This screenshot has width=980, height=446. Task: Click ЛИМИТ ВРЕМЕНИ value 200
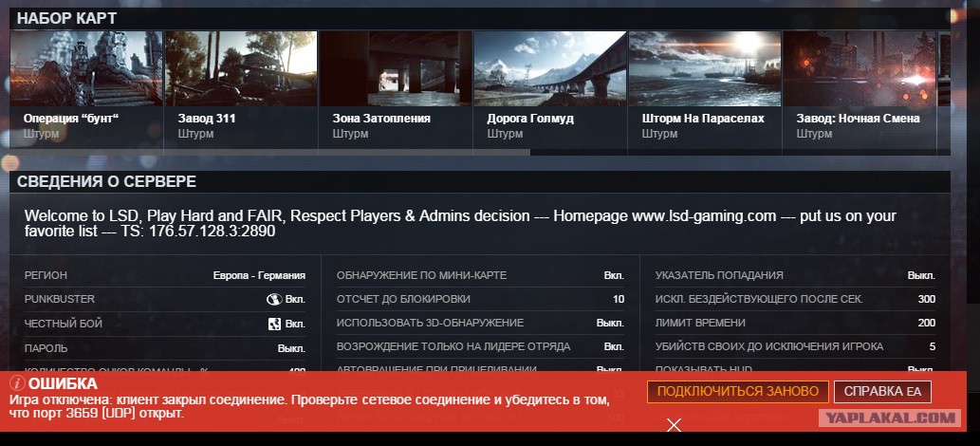(x=927, y=324)
